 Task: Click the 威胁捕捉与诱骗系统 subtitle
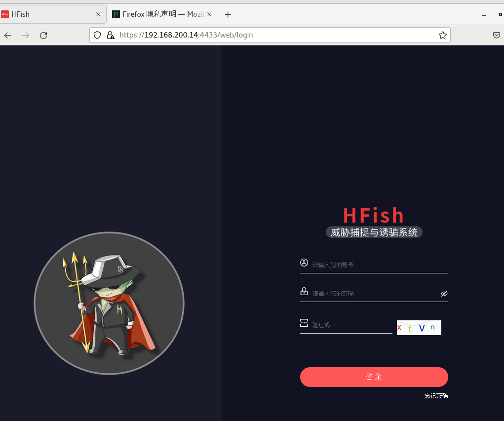pyautogui.click(x=374, y=232)
